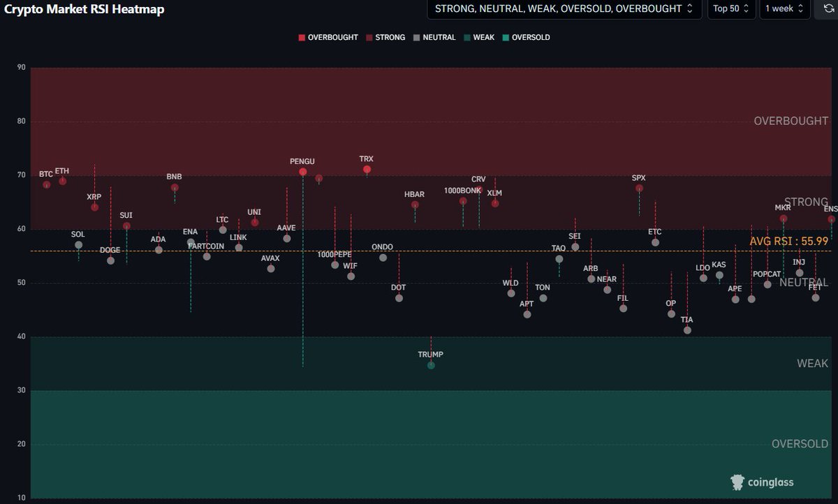Select the APT data point

pyautogui.click(x=527, y=315)
